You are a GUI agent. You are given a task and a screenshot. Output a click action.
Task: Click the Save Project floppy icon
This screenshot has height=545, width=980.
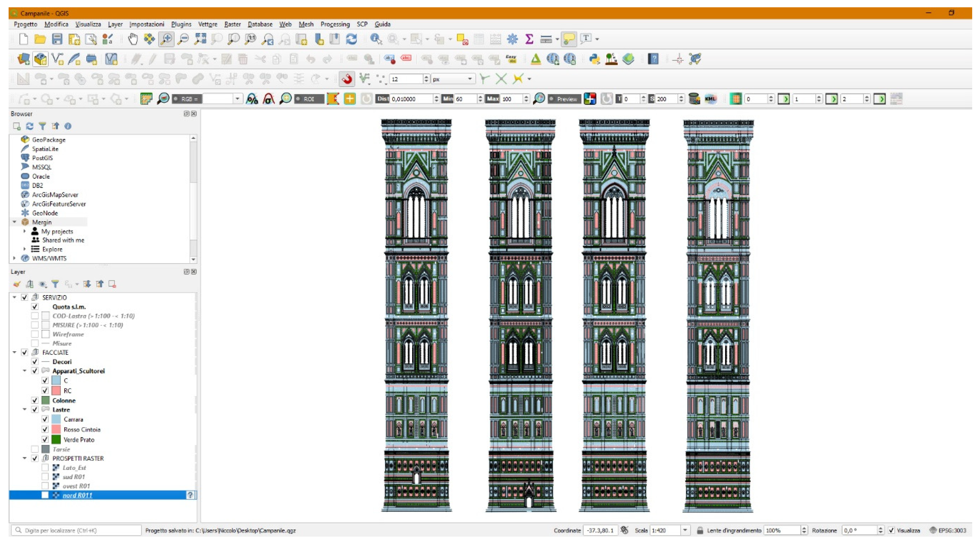(57, 39)
